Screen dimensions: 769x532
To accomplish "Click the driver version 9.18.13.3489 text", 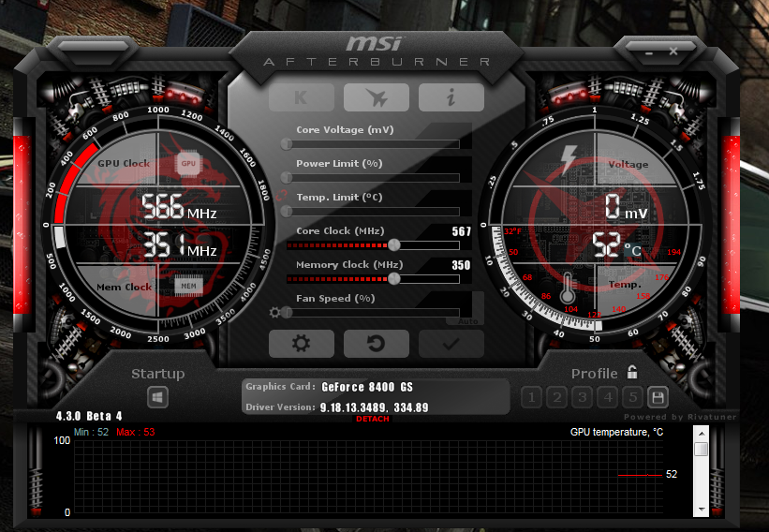I will click(x=353, y=407).
